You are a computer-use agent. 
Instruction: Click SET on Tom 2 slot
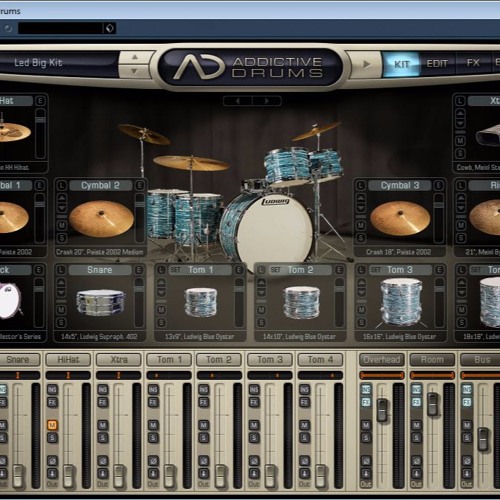coord(276,270)
